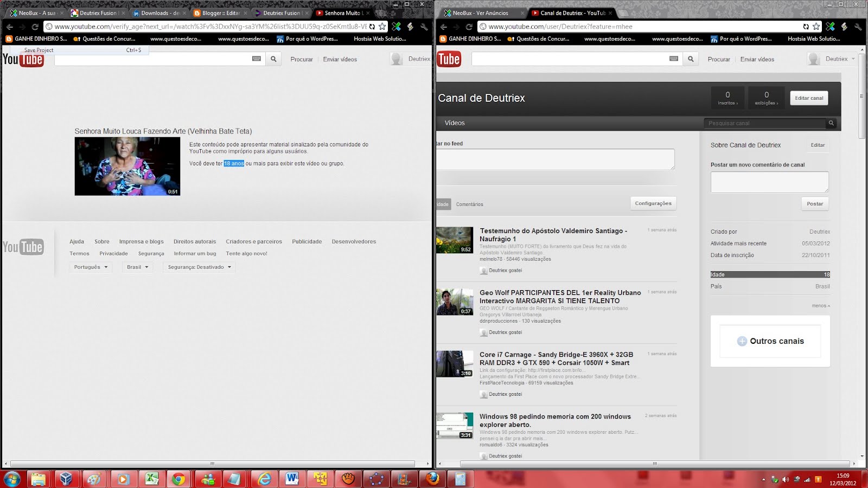Click the green X extension icon in the right toolbar
Viewport: 868px width, 488px height.
[x=830, y=27]
